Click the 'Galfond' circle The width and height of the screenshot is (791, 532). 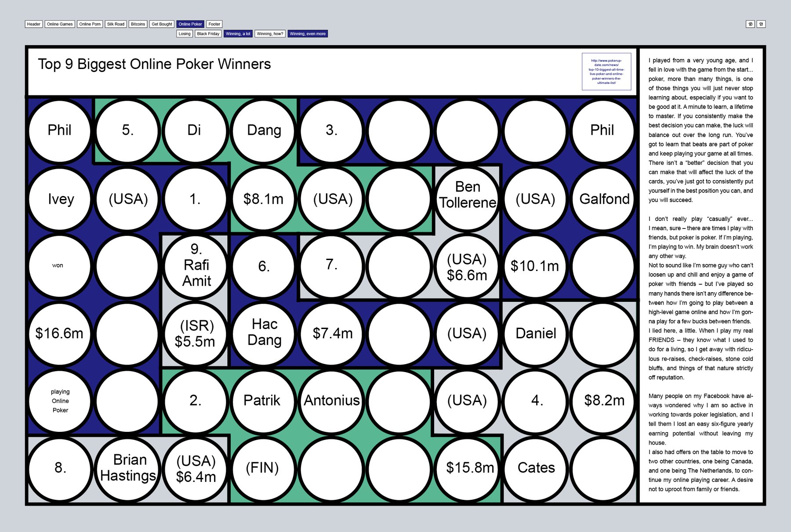604,199
